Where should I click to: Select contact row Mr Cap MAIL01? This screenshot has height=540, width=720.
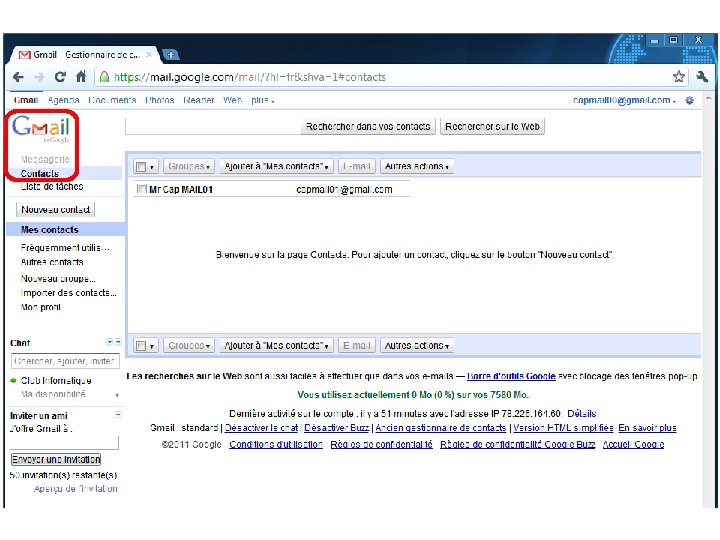271,189
